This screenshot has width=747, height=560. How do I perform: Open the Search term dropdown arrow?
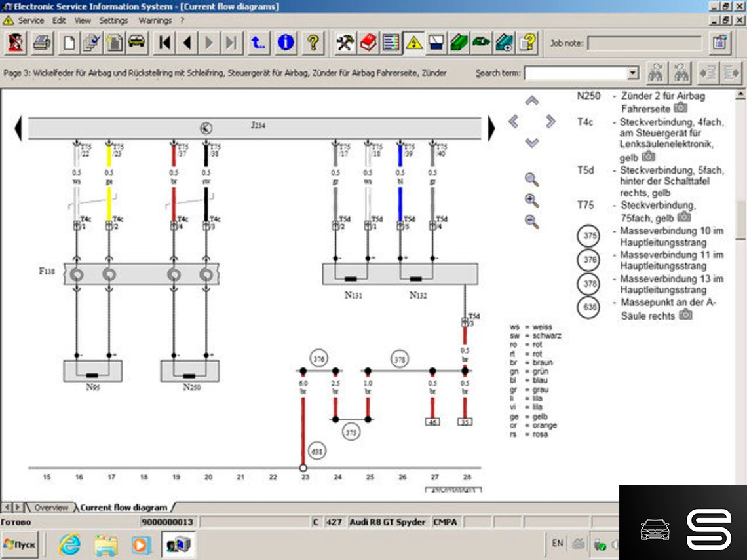tap(633, 73)
